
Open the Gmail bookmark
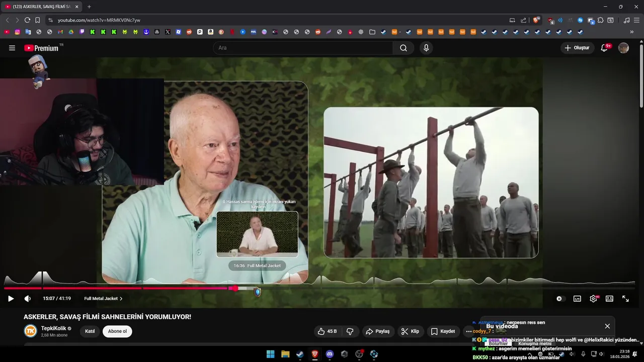[60, 32]
